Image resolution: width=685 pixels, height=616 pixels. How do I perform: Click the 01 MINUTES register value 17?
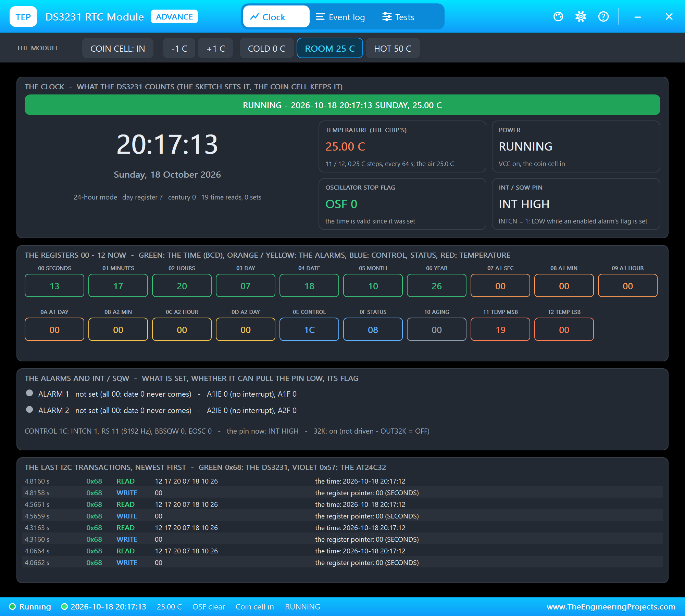click(x=118, y=286)
